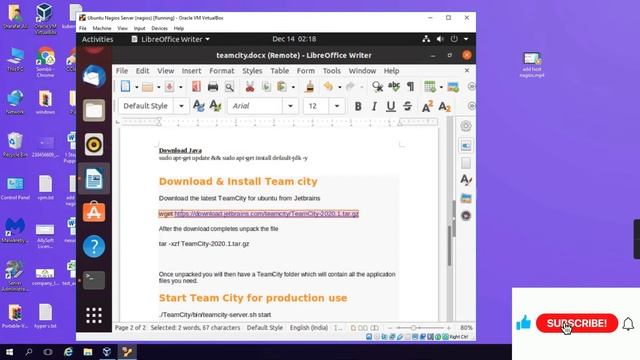Toggle Subscript formatting
Image resolution: width=640 pixels, height=360 pixels.
click(x=444, y=106)
